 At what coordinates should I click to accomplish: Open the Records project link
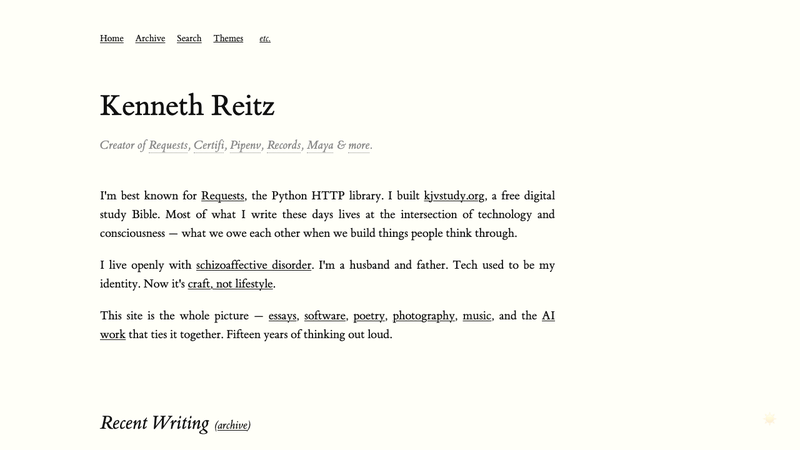click(284, 146)
